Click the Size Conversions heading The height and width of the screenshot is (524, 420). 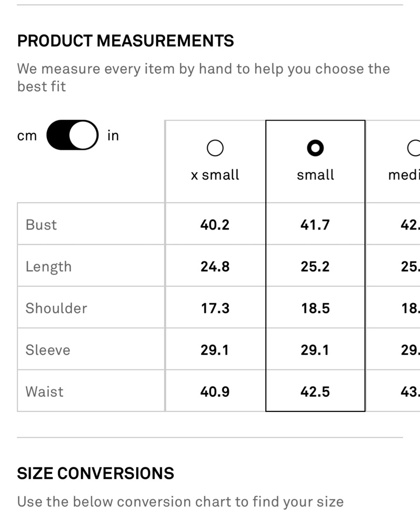95,473
